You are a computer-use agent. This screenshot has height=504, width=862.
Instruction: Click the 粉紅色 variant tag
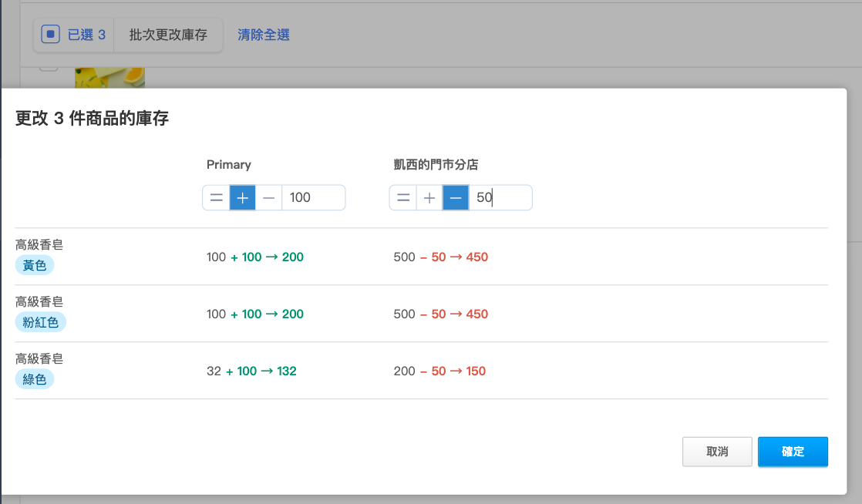point(41,322)
